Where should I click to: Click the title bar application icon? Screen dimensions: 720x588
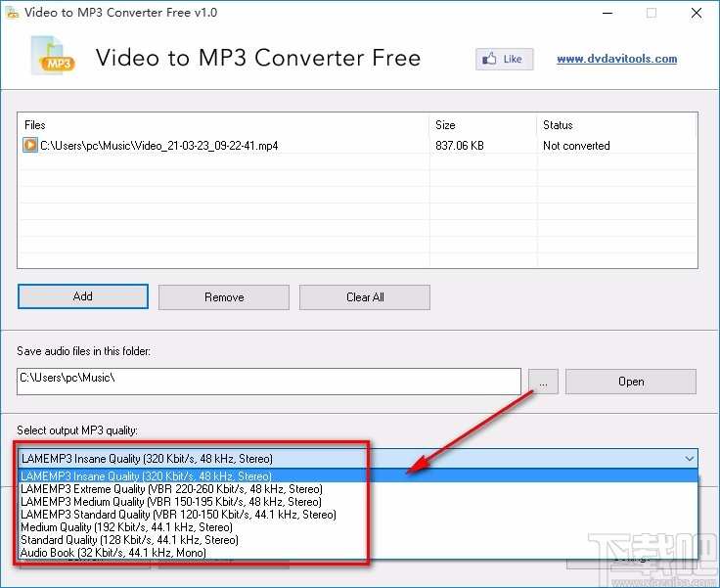[12, 13]
